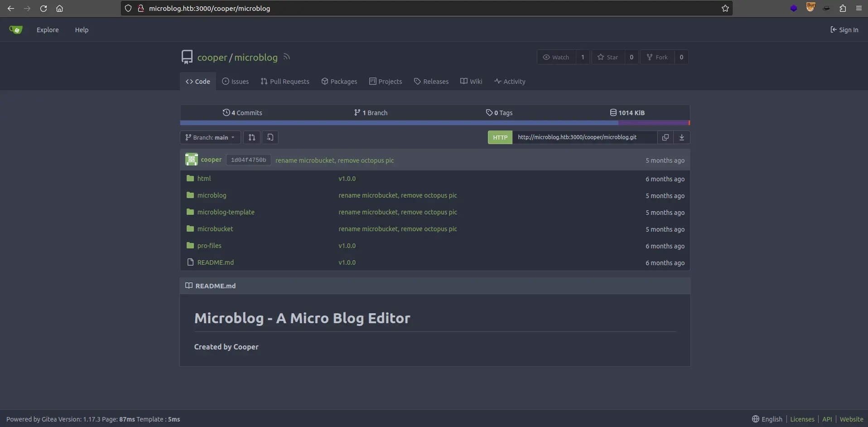The height and width of the screenshot is (427, 868).
Task: Click the Watch button
Action: [x=556, y=57]
